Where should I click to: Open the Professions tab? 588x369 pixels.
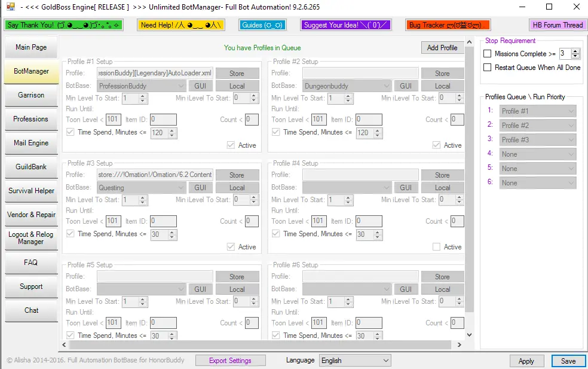pyautogui.click(x=31, y=119)
